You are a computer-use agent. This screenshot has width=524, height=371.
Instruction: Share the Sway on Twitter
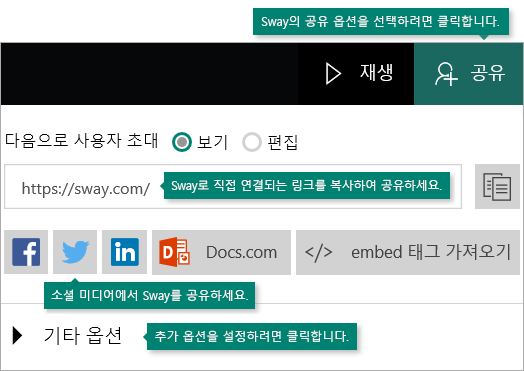coord(75,252)
